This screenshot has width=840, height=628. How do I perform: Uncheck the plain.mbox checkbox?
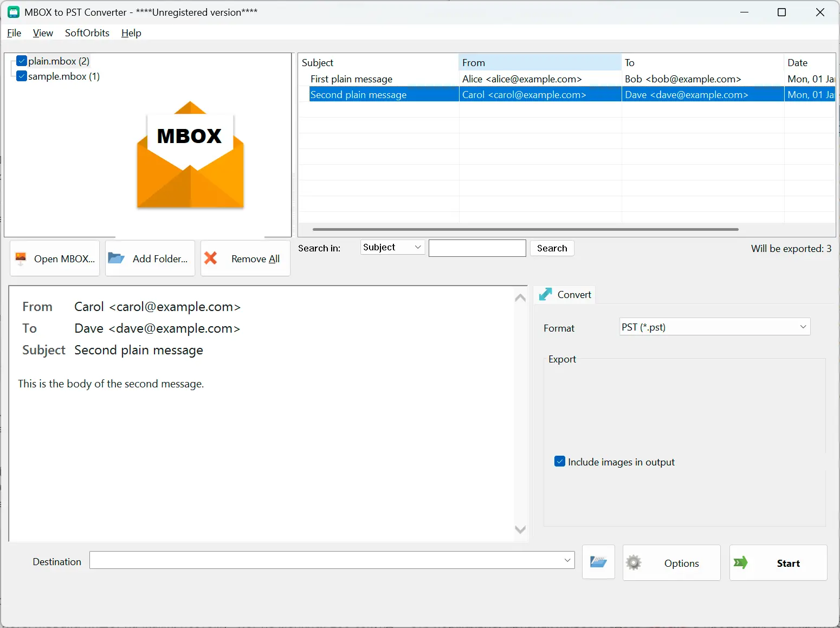[x=22, y=61]
